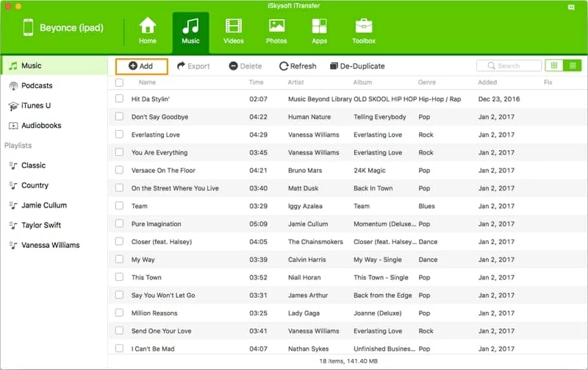The image size is (588, 370).
Task: Select the Closer (feat. Halsey) checkbox
Action: pyautogui.click(x=119, y=241)
